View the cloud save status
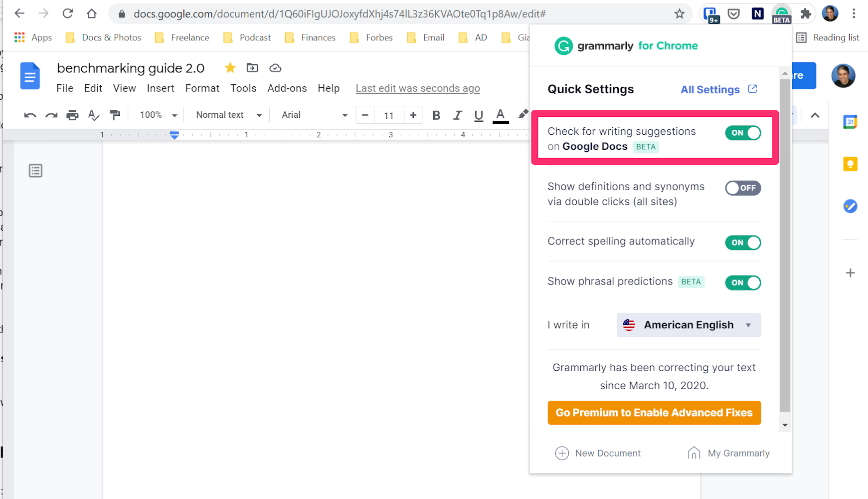Screen dimensions: 868x499 [x=275, y=68]
